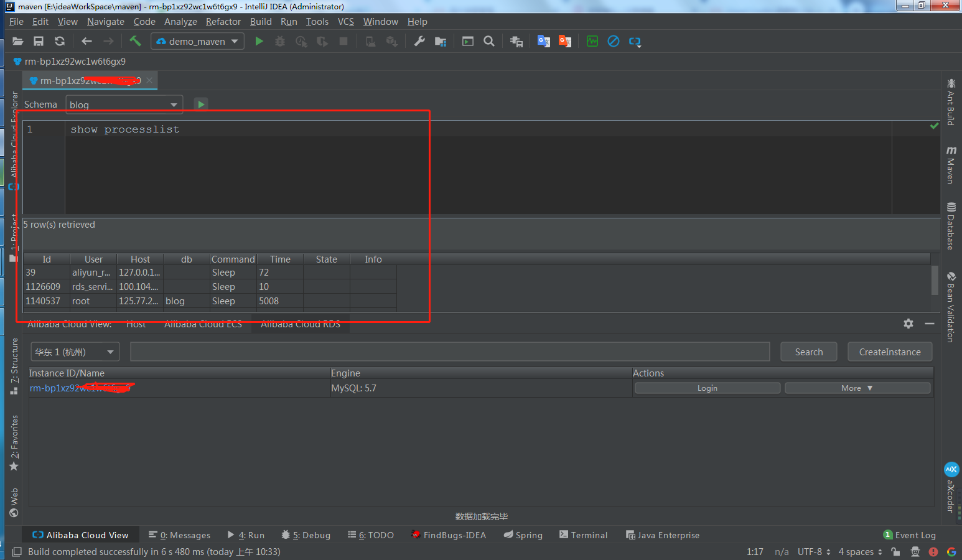Viewport: 962px width, 560px height.
Task: Expand the More actions dropdown
Action: pyautogui.click(x=857, y=388)
